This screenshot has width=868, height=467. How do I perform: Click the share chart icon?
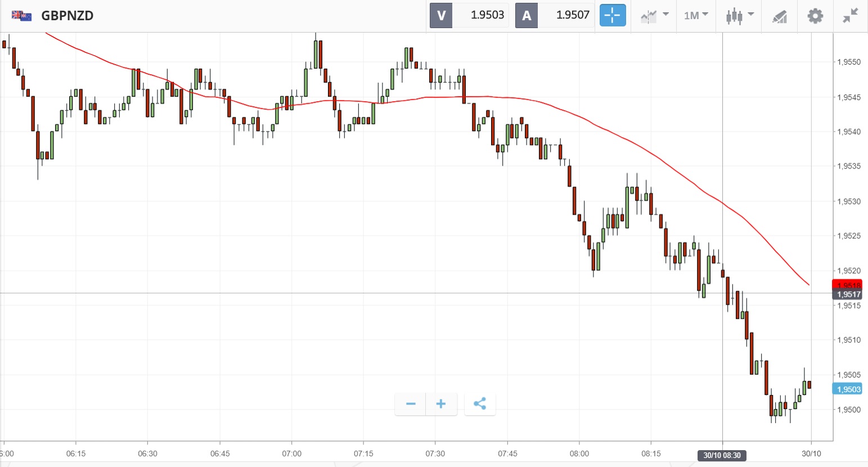(x=480, y=403)
